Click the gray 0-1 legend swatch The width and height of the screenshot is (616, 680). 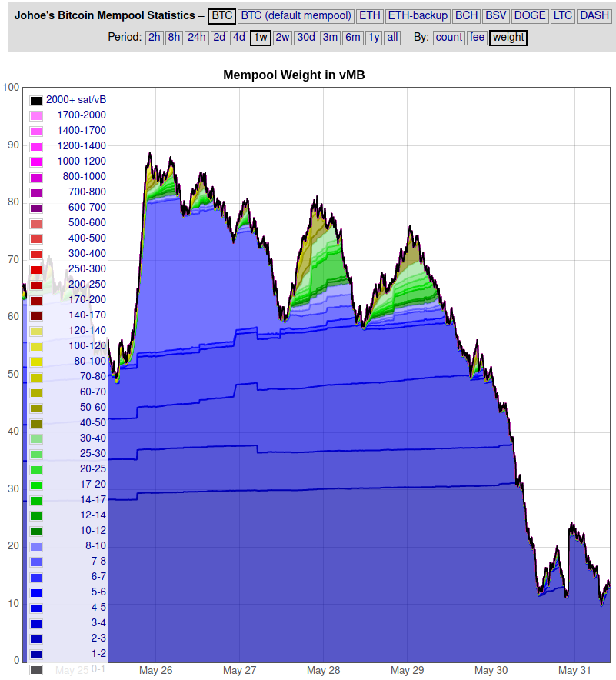coord(36,671)
